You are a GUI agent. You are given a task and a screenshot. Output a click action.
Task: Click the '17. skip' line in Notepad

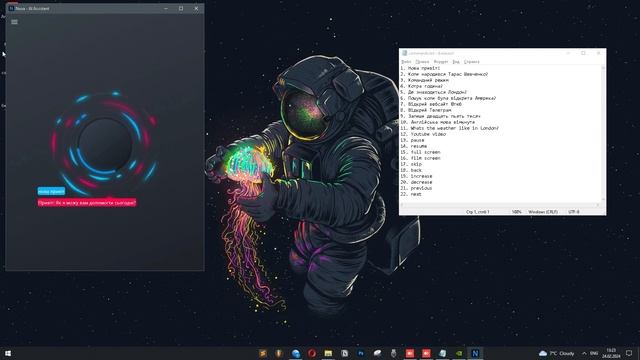(x=411, y=164)
